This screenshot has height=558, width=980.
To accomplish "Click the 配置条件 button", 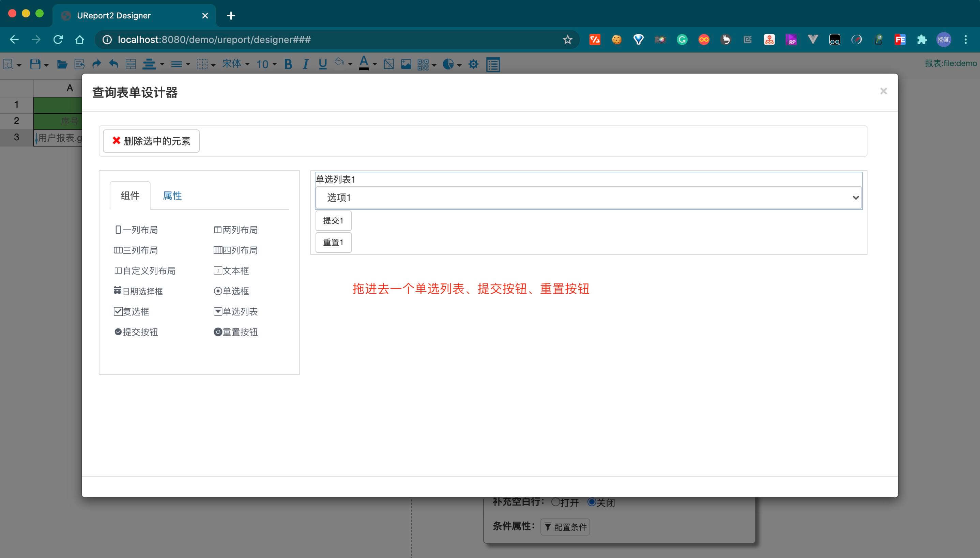I will click(x=565, y=527).
